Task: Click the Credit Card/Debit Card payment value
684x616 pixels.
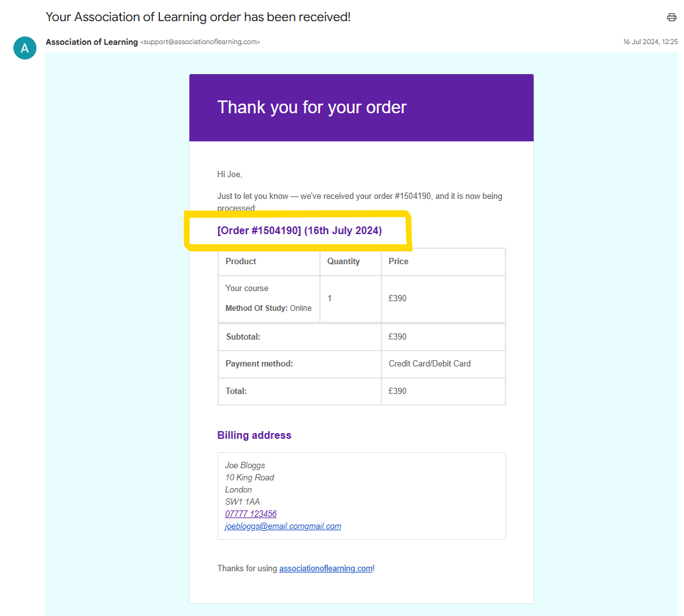Action: pyautogui.click(x=429, y=364)
